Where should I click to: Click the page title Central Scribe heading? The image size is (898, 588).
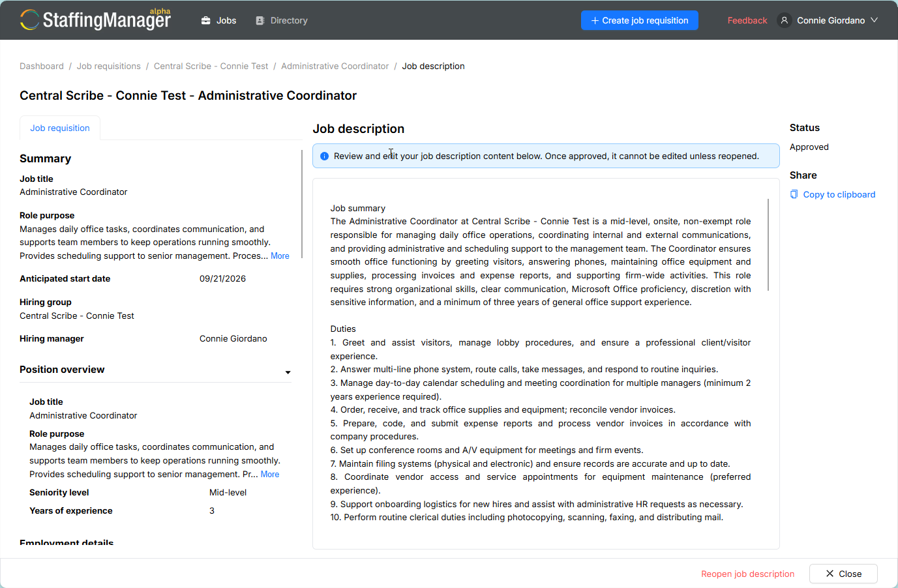point(188,96)
